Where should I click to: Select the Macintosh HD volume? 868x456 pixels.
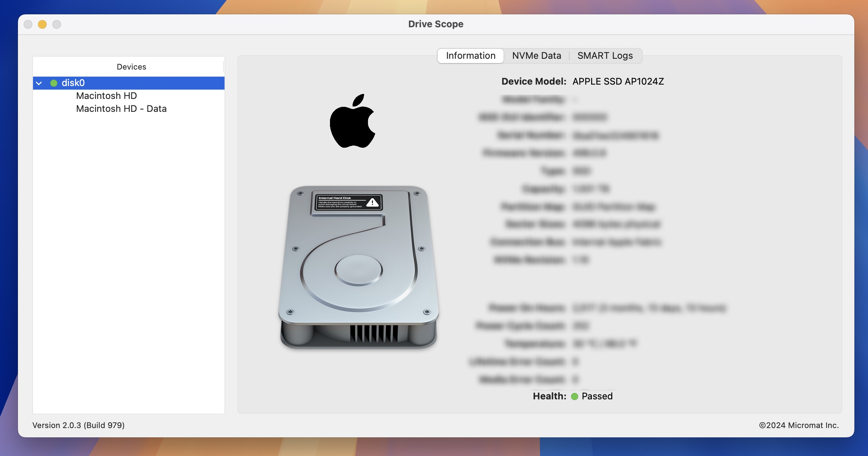pyautogui.click(x=107, y=96)
